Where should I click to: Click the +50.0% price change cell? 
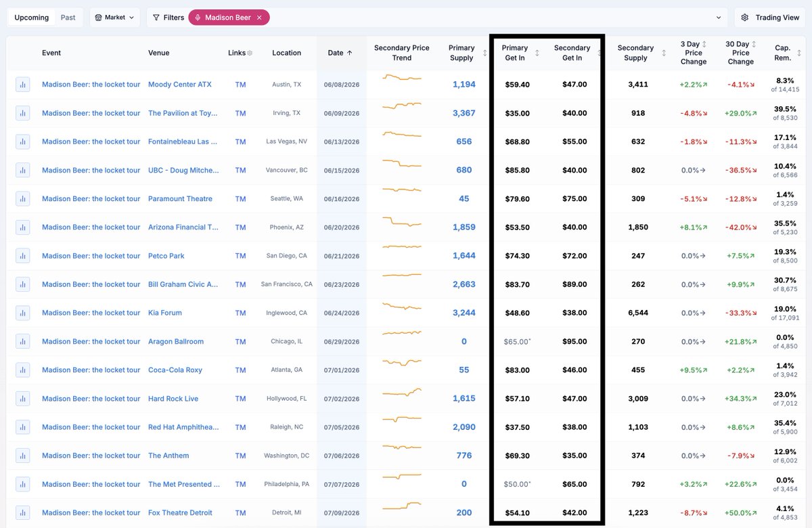pos(741,512)
